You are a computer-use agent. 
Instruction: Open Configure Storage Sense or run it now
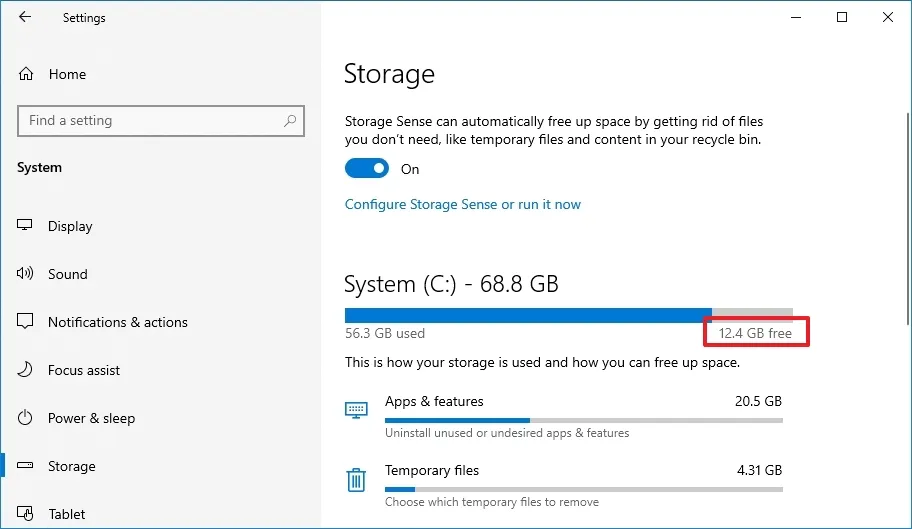(462, 205)
